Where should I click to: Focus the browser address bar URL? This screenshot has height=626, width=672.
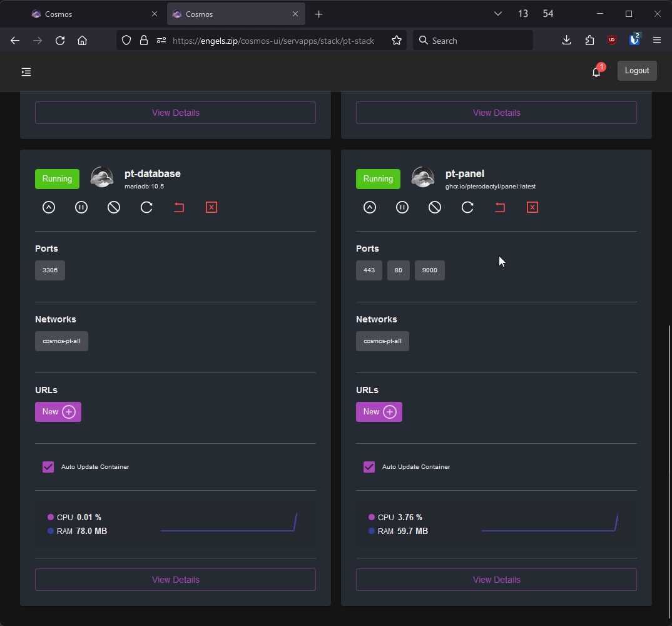pyautogui.click(x=273, y=41)
